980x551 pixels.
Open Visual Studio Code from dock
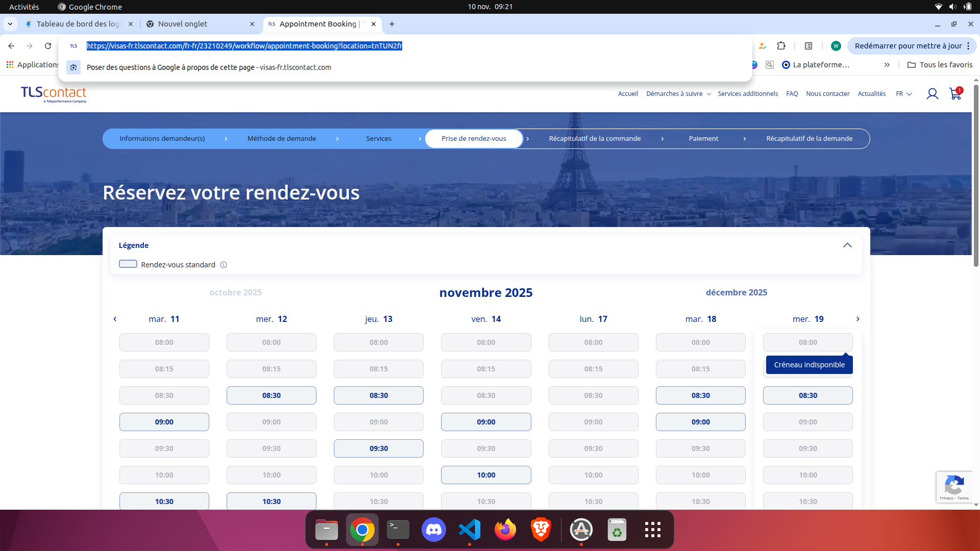click(469, 530)
